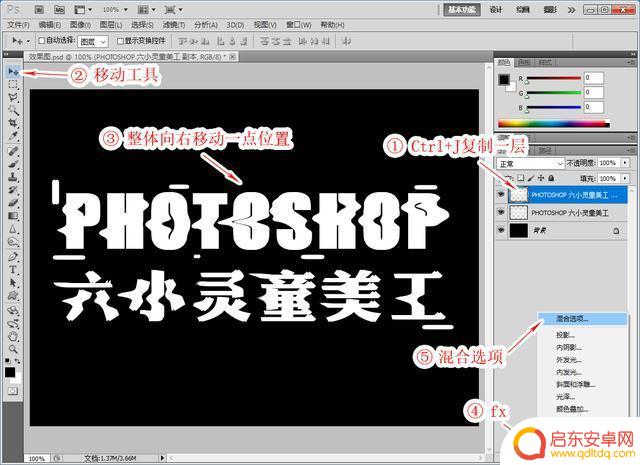This screenshot has width=640, height=465.
Task: Select the Blur tool
Action: pyautogui.click(x=13, y=229)
